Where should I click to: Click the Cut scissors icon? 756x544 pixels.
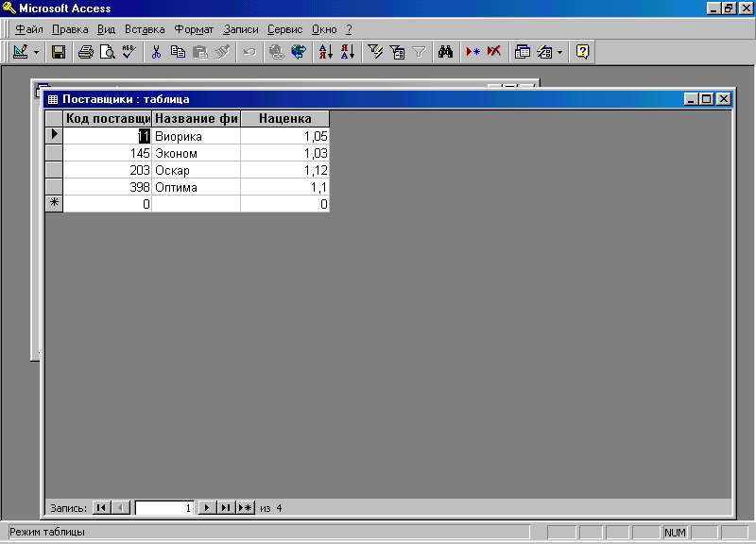click(x=156, y=52)
